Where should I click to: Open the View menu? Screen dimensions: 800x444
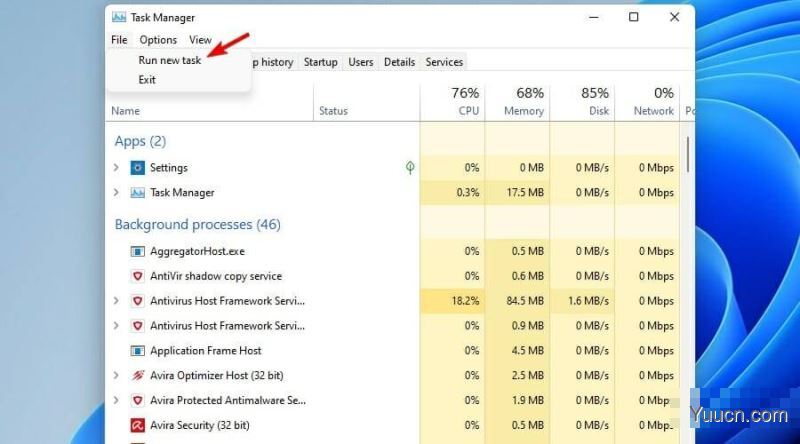200,40
